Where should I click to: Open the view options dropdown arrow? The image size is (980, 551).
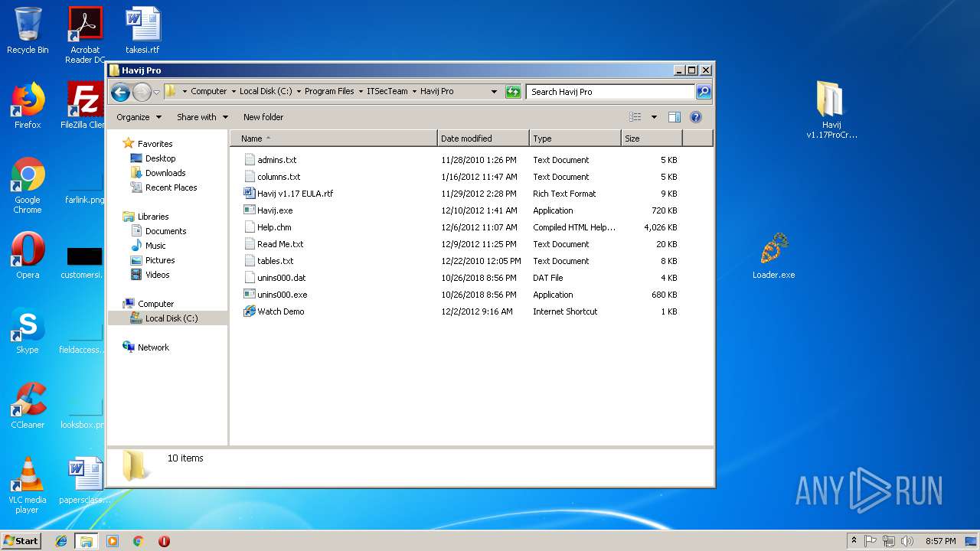point(654,117)
